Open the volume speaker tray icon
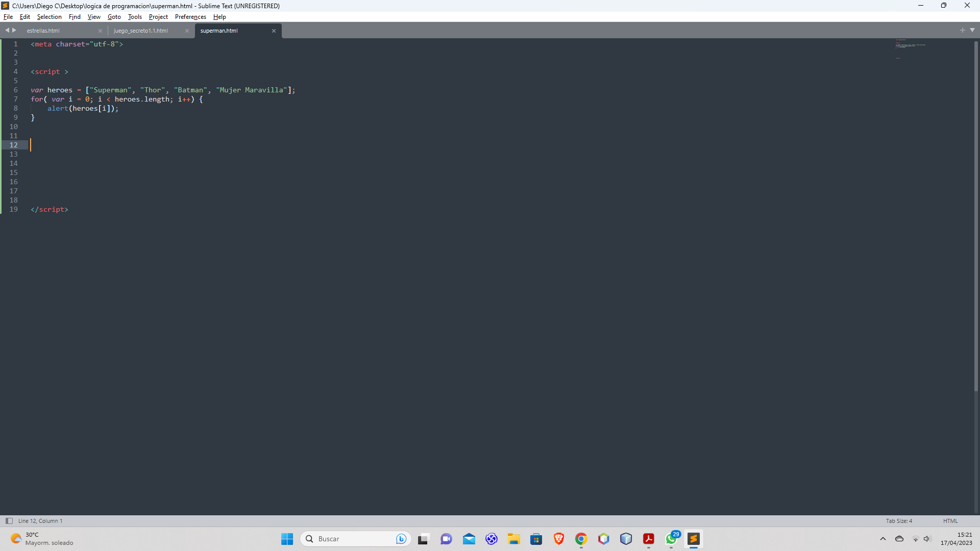 (x=927, y=539)
